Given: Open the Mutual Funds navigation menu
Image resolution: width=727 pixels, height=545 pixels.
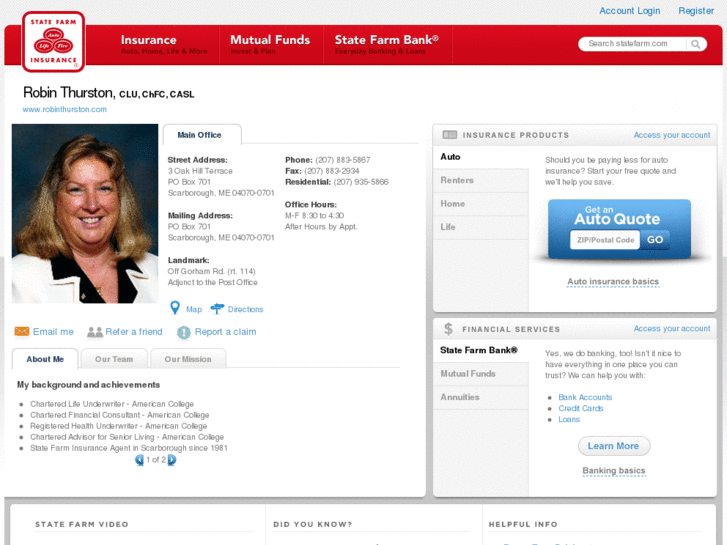Looking at the screenshot, I should click(x=270, y=45).
